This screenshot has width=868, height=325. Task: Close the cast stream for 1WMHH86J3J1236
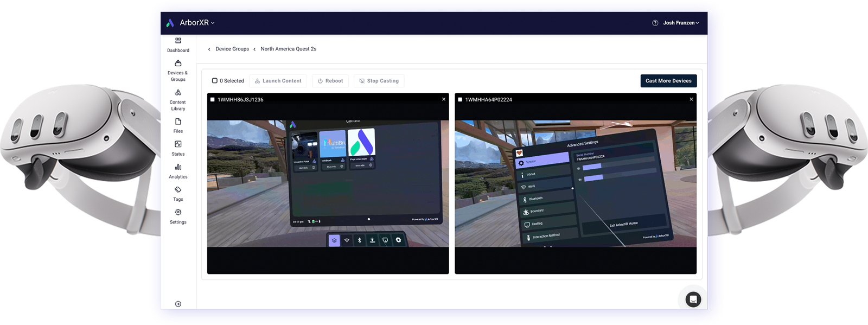click(x=444, y=99)
